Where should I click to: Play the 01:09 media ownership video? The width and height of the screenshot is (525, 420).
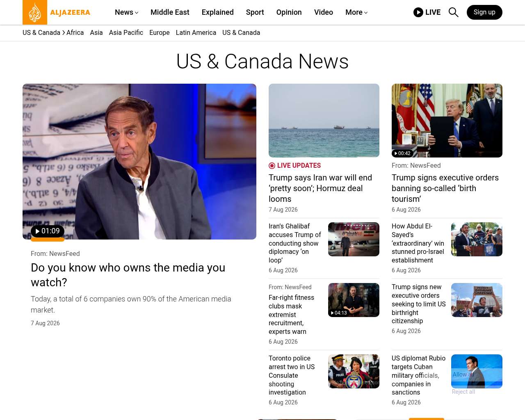coord(48,231)
